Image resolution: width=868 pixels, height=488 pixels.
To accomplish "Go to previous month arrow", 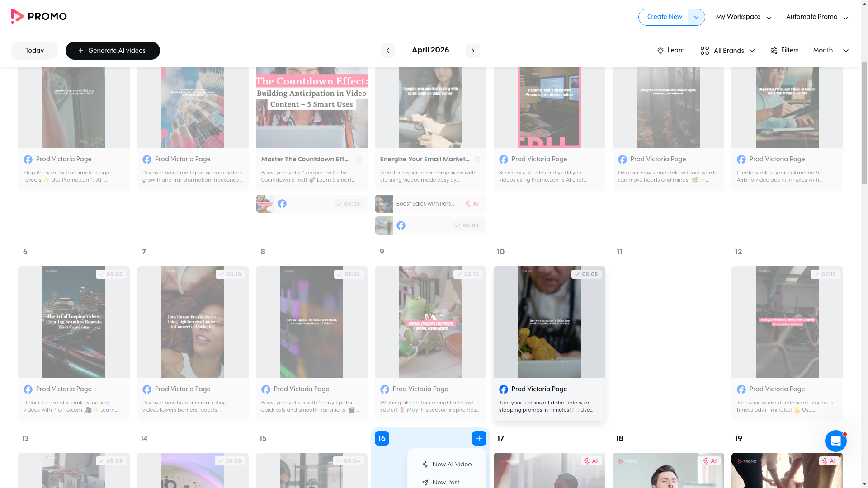I will tap(387, 51).
